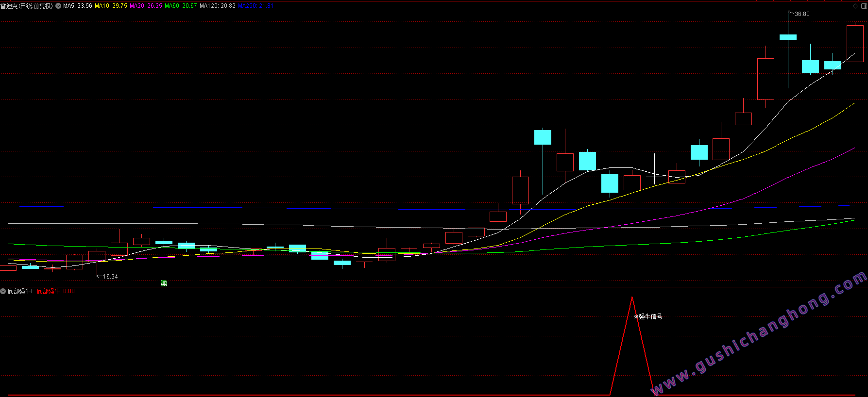Click the 36.80 high price label
Viewport: 868px width, 397px height.
tap(802, 14)
